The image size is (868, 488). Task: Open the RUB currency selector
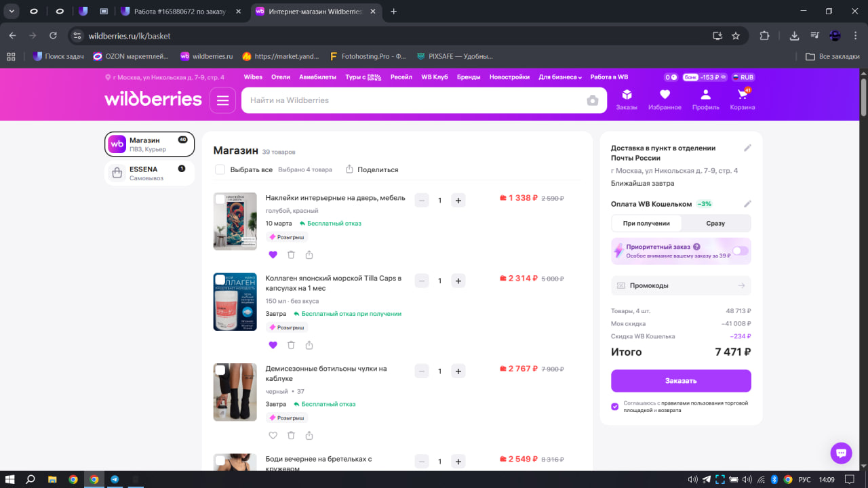[x=743, y=77]
